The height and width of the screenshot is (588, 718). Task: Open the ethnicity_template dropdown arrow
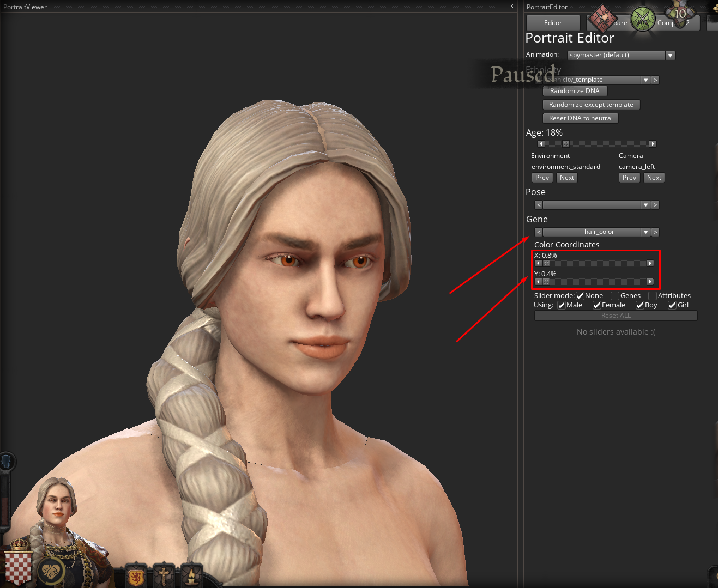tap(646, 80)
